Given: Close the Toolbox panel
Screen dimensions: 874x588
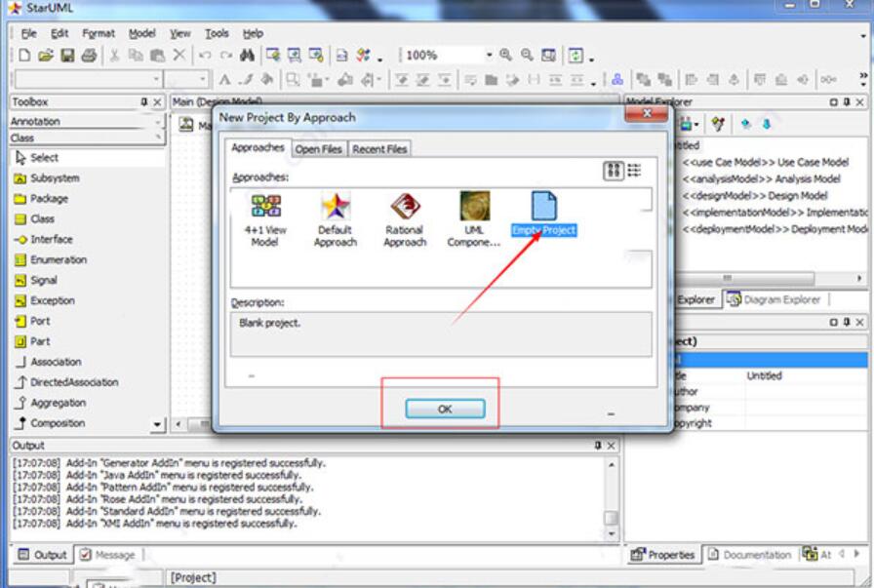Looking at the screenshot, I should (x=157, y=102).
